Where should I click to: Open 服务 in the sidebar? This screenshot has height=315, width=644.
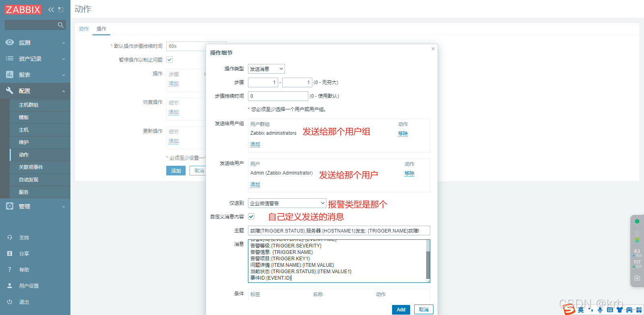click(x=40, y=192)
